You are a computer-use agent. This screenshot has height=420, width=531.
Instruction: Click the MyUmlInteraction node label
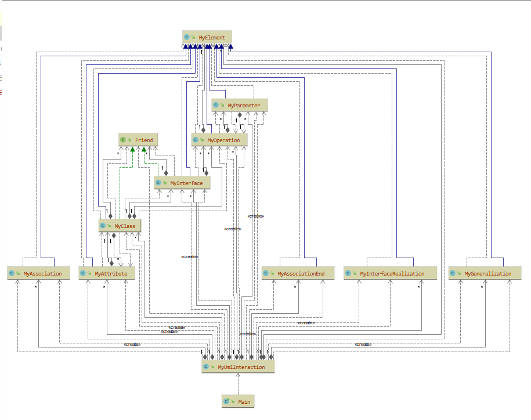241,367
